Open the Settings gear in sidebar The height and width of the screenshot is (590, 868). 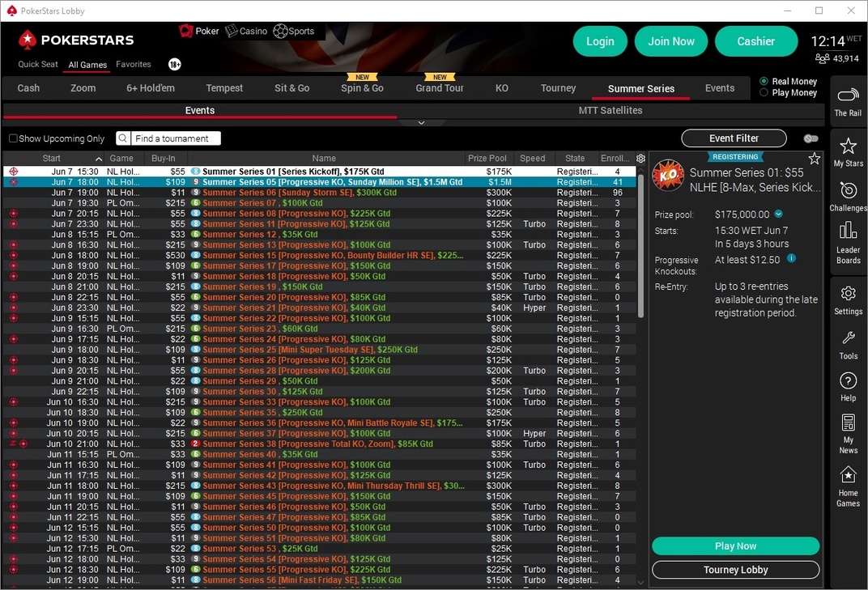tap(848, 299)
